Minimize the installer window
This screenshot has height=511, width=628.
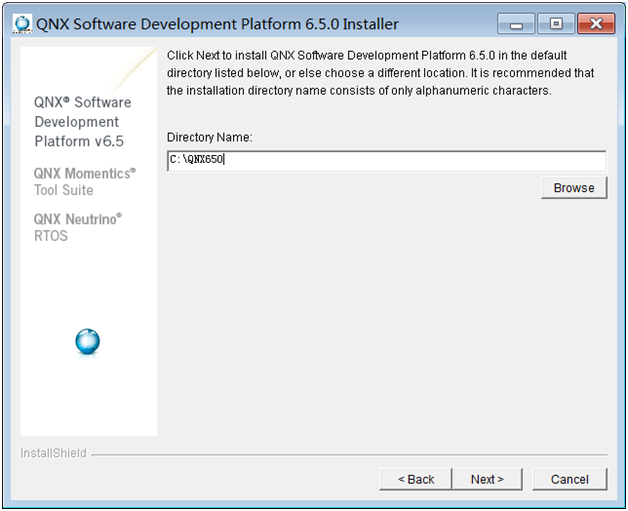click(x=516, y=24)
